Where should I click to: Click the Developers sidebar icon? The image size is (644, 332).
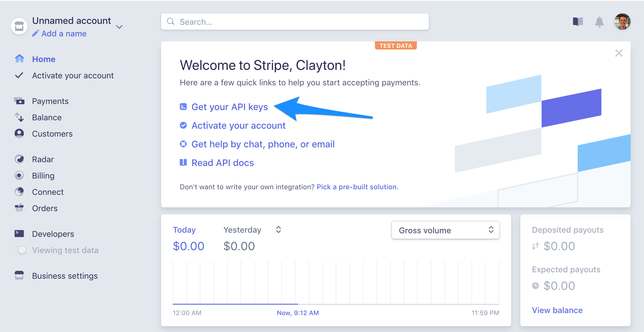click(19, 233)
